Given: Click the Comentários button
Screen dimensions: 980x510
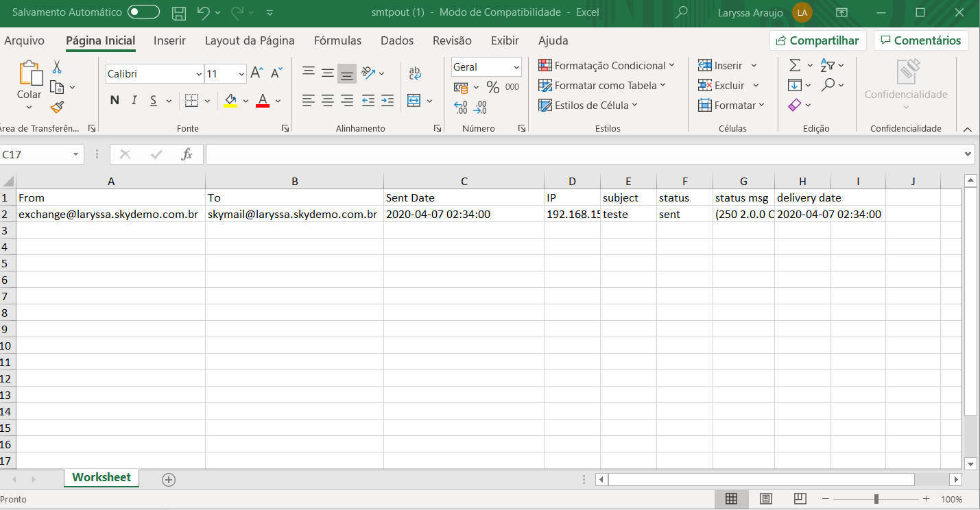Looking at the screenshot, I should point(920,40).
